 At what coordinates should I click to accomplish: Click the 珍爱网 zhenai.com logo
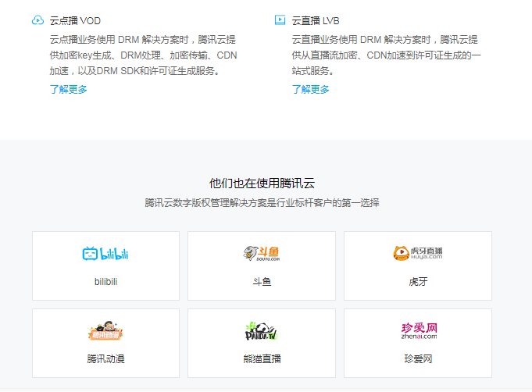coord(419,331)
